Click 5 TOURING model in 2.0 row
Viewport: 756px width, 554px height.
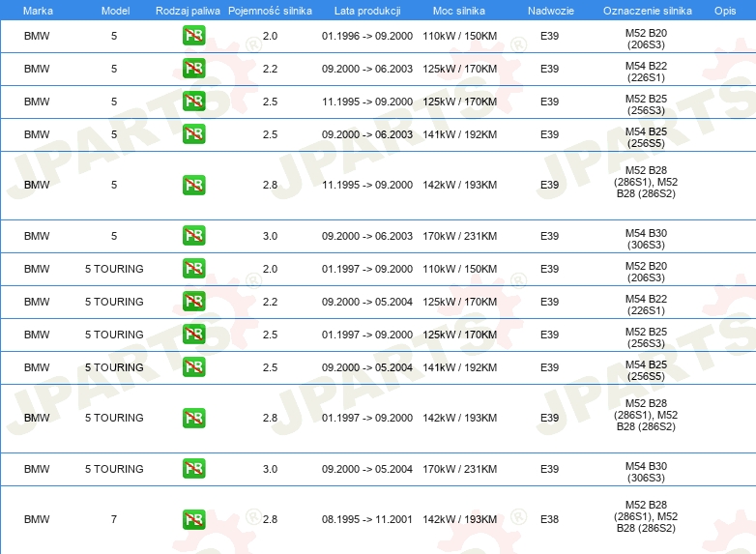tap(114, 269)
